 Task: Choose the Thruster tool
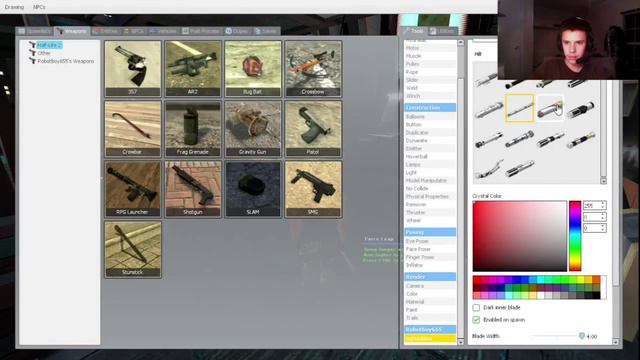[x=430, y=213]
